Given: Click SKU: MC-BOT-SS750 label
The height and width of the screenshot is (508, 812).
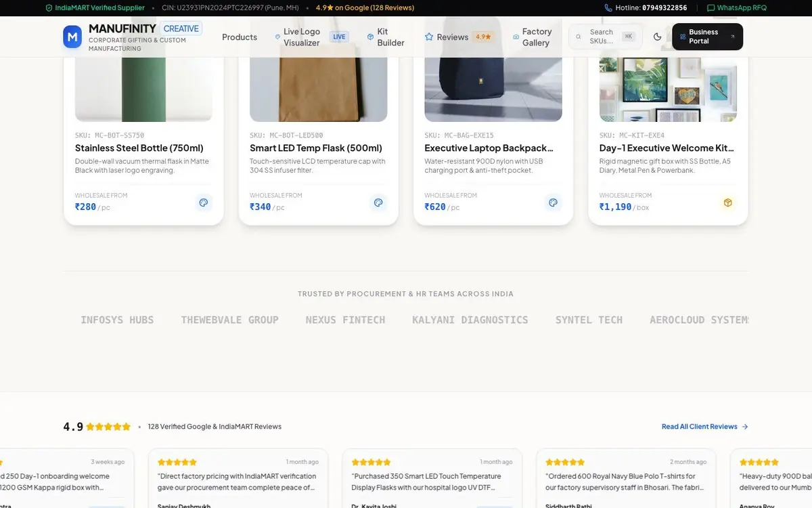Looking at the screenshot, I should click(x=110, y=135).
